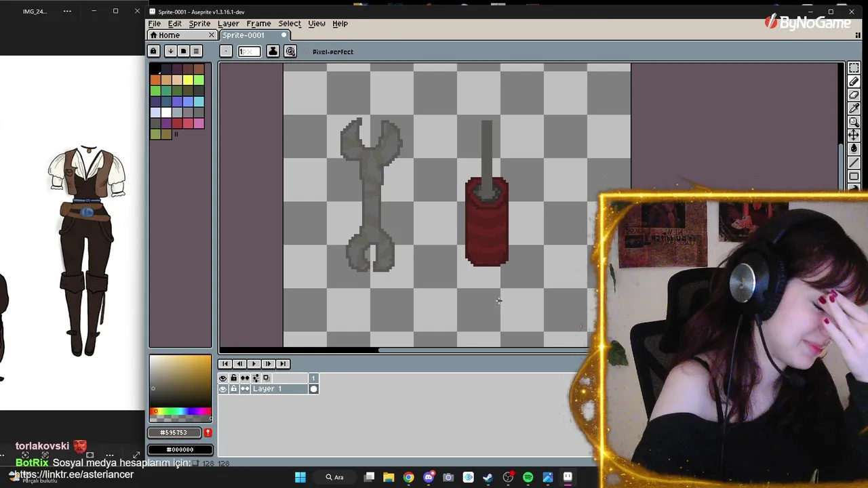Open the Edit menu
The width and height of the screenshot is (868, 488).
(x=175, y=24)
